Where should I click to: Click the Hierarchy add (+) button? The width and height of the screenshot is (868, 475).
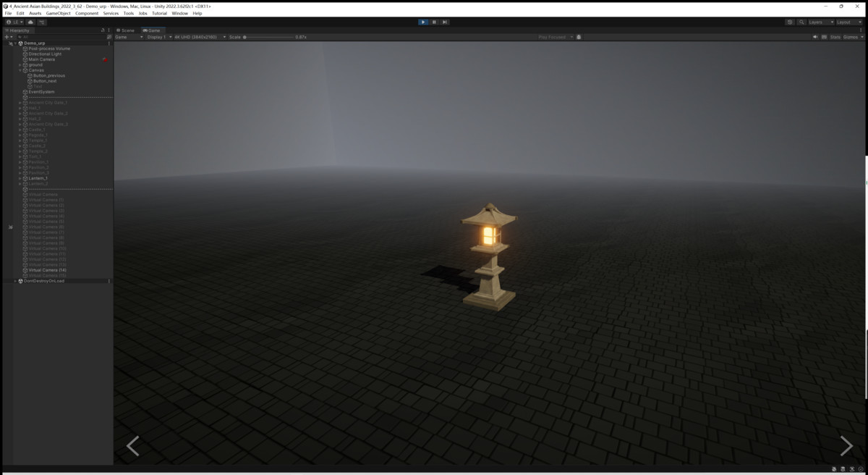click(7, 37)
